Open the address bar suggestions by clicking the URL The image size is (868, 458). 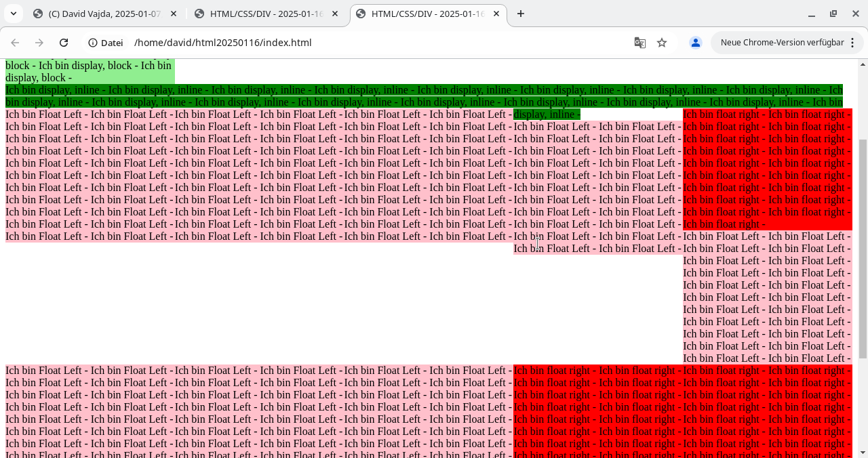coord(222,42)
